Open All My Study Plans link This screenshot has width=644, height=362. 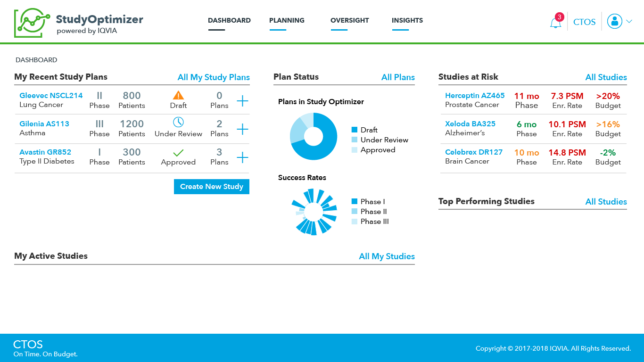point(214,77)
